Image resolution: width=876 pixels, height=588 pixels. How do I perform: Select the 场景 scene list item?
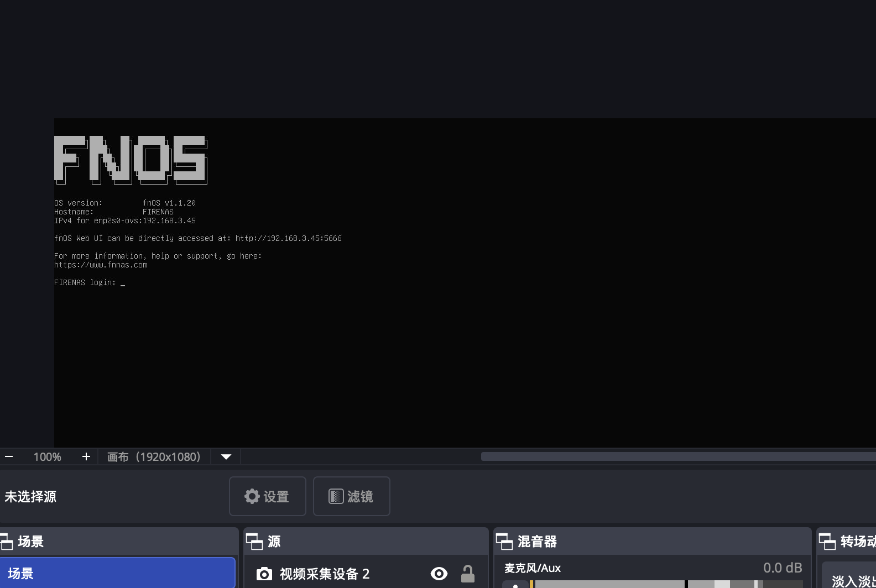pos(117,573)
